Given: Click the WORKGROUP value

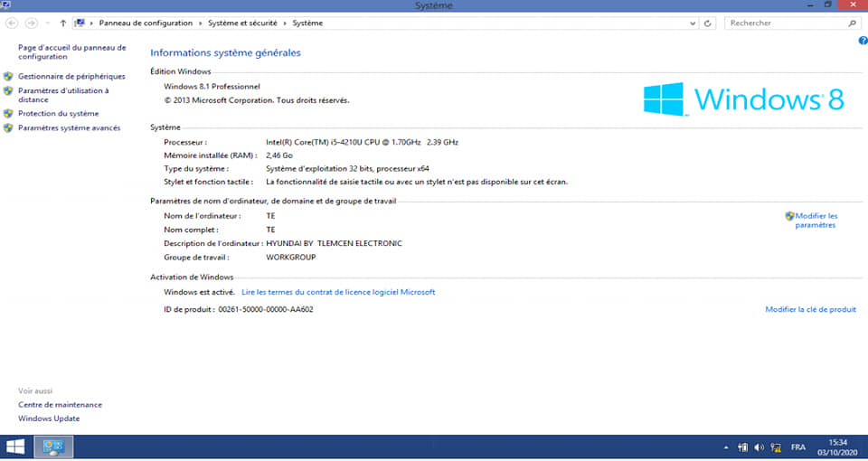Looking at the screenshot, I should pos(290,258).
